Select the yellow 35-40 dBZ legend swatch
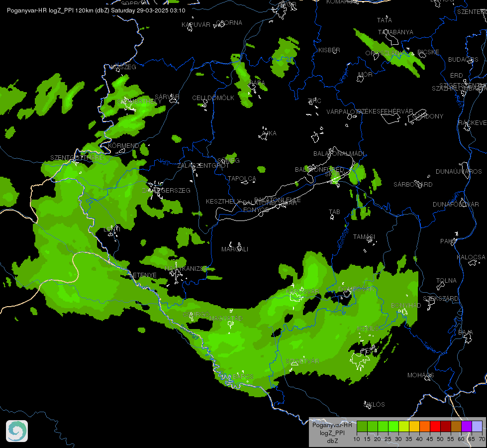The image size is (487, 448). (x=414, y=426)
